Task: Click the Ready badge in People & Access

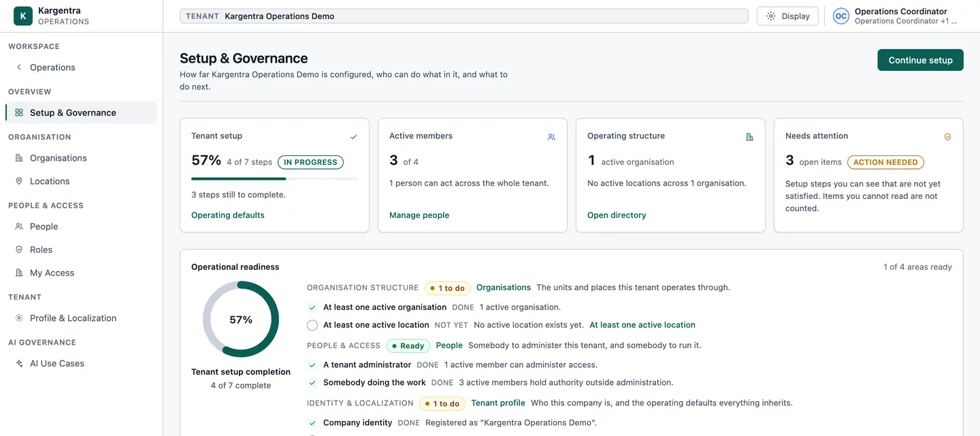Action: pos(408,346)
